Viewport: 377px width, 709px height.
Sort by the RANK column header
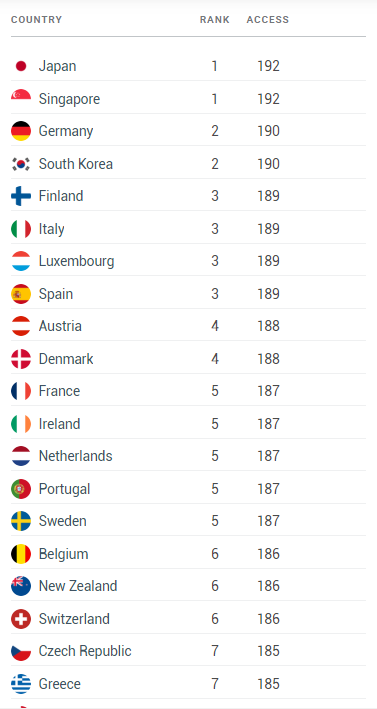(215, 20)
